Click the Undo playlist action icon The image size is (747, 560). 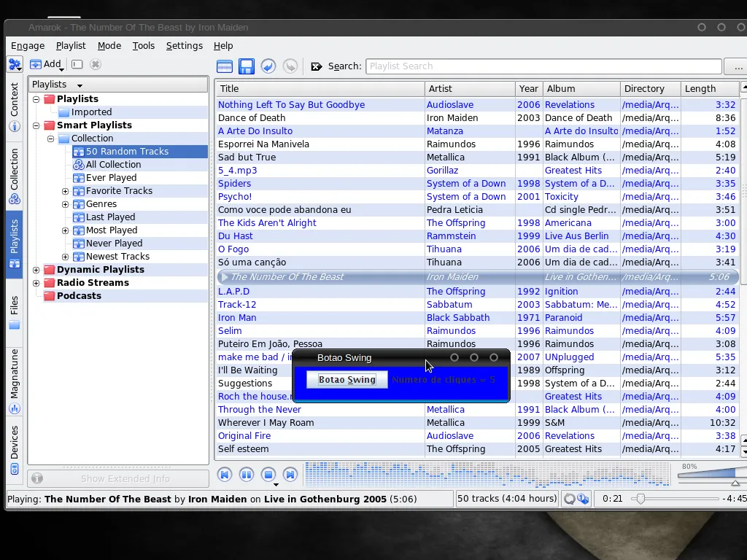pos(268,66)
